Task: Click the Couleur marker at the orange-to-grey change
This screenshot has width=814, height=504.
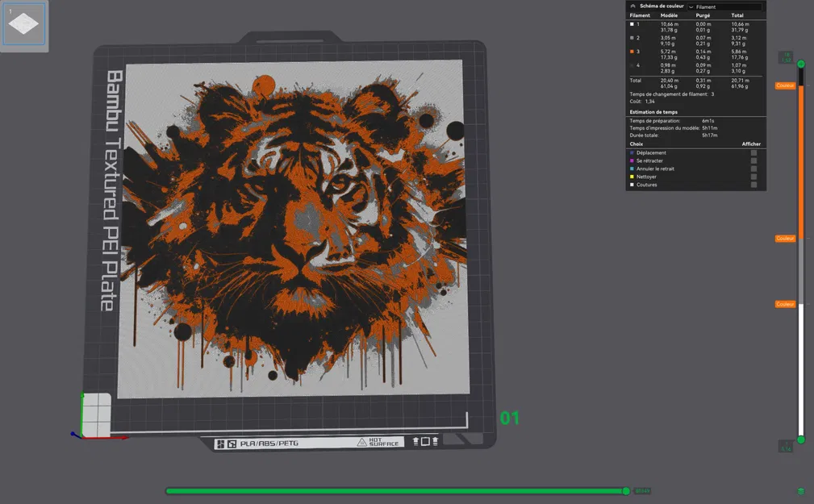Action: [785, 238]
